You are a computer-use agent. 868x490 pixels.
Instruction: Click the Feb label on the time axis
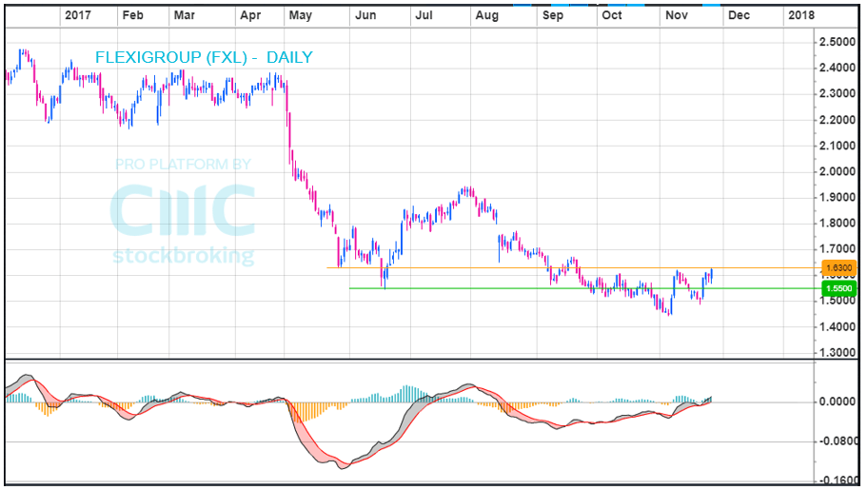pos(133,15)
